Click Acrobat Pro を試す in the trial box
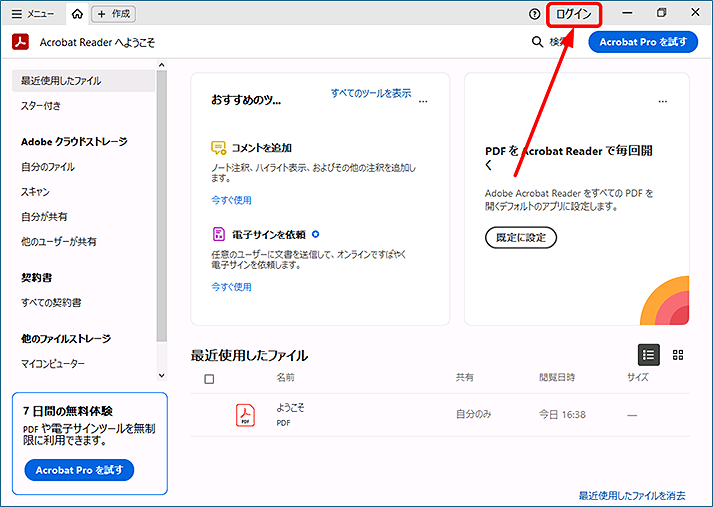Screen dimensions: 713x507 point(79,470)
